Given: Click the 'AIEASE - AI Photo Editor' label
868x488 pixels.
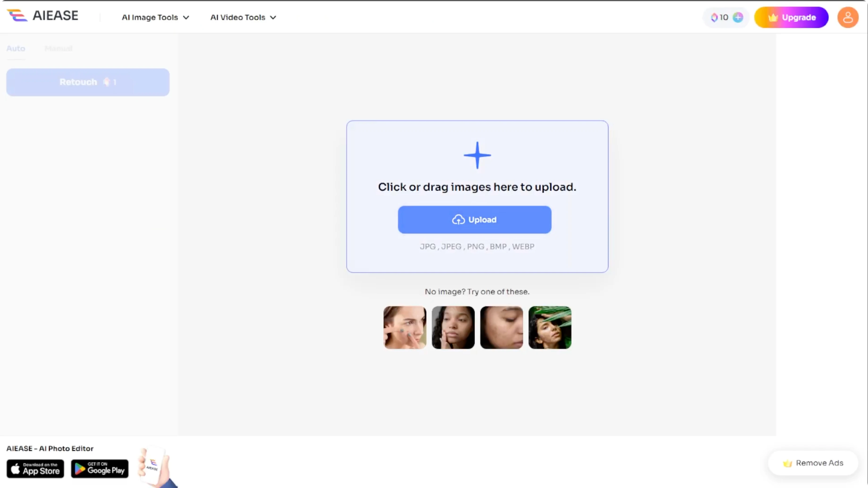Looking at the screenshot, I should 50,449.
